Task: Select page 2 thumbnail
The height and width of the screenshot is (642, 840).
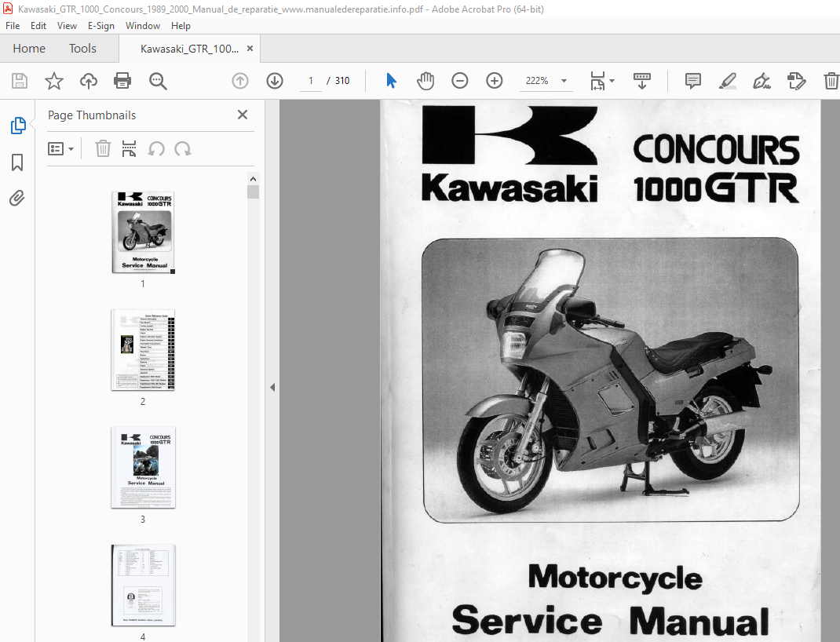Action: click(x=143, y=349)
